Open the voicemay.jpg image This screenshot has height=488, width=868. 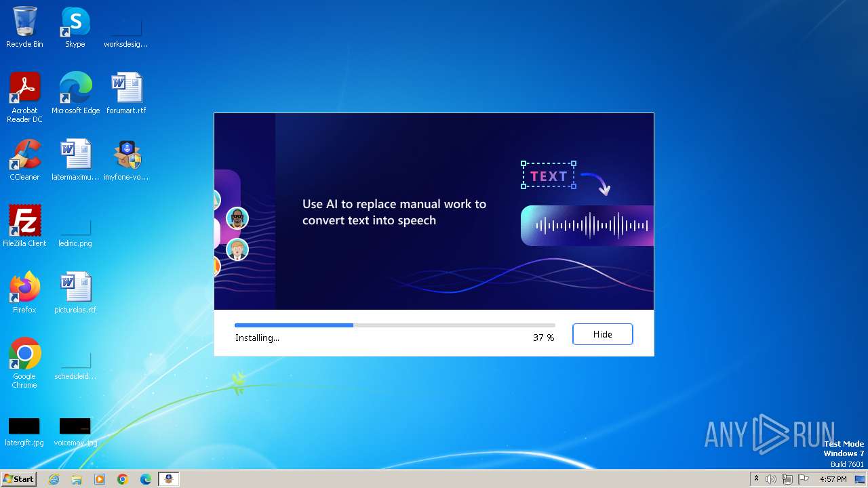tap(75, 431)
